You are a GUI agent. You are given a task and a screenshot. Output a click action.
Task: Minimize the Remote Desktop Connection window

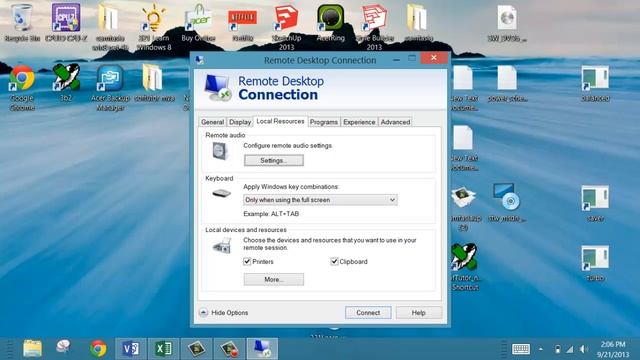[x=396, y=60]
